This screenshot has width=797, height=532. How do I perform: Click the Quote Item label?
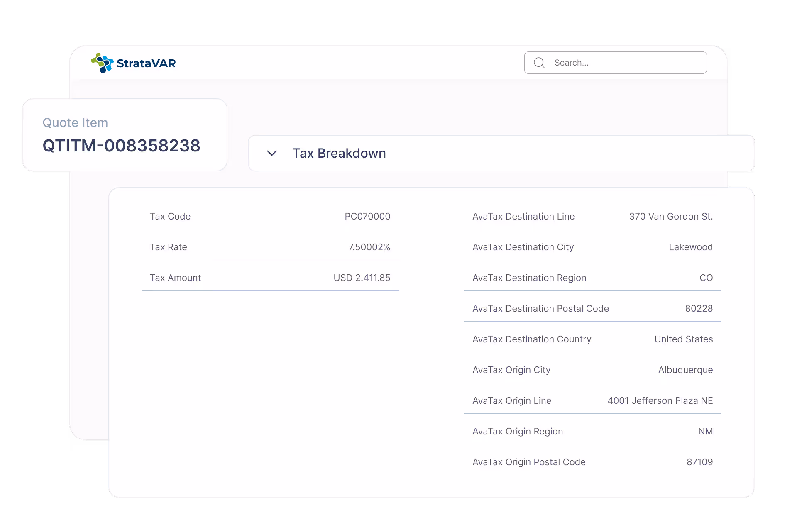75,122
